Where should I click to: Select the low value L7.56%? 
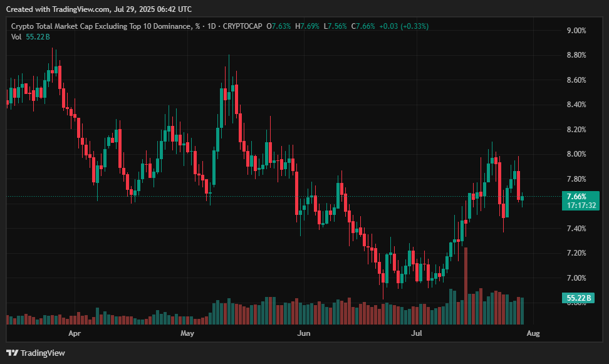[x=335, y=26]
